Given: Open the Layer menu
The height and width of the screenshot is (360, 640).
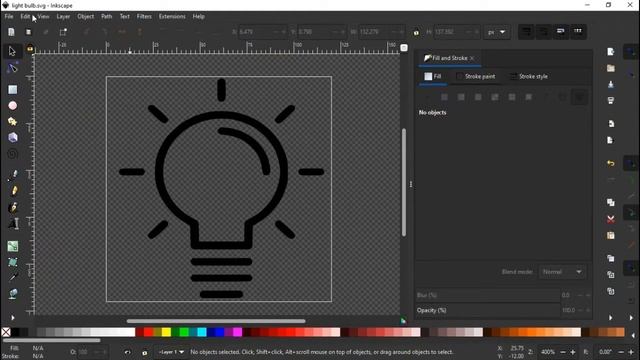Looking at the screenshot, I should pyautogui.click(x=63, y=17).
